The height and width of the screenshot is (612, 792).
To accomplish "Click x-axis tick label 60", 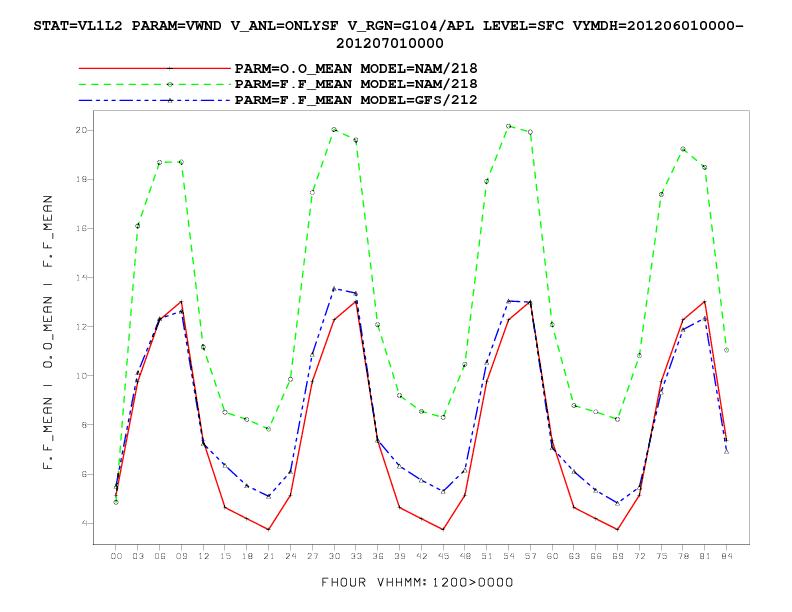I will point(552,556).
